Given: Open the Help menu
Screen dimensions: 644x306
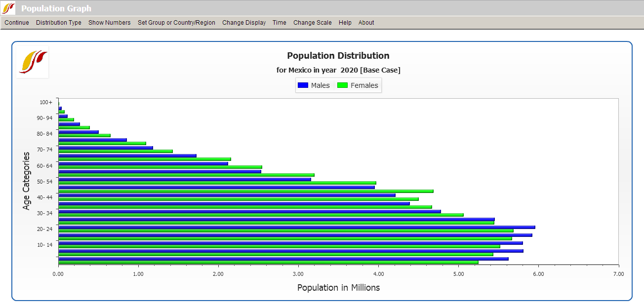Looking at the screenshot, I should coord(345,23).
